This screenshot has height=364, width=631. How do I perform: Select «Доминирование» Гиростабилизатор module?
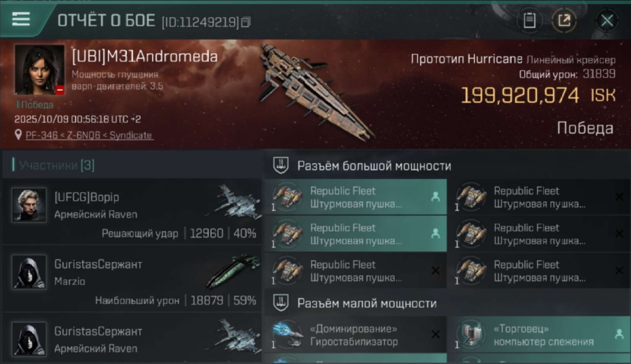coord(355,335)
